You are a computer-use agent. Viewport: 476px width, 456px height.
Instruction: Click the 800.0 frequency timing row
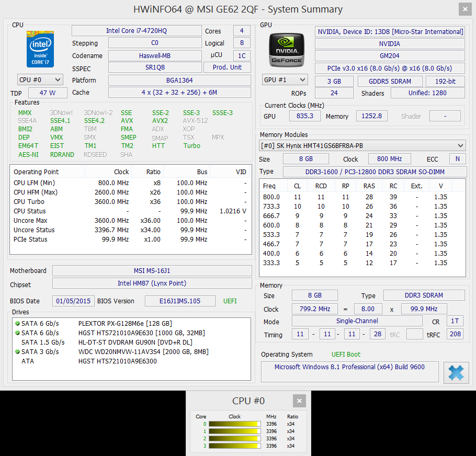click(362, 197)
